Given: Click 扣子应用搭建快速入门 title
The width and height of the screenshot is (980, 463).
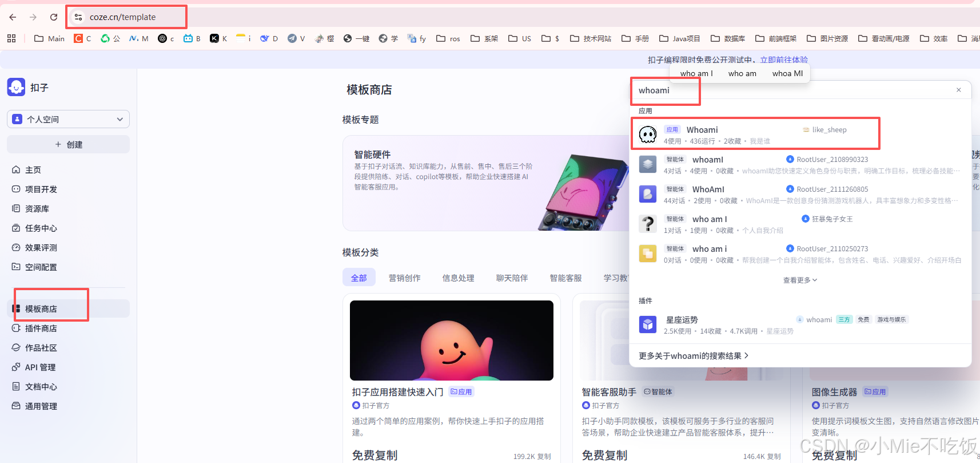Looking at the screenshot, I should (398, 392).
